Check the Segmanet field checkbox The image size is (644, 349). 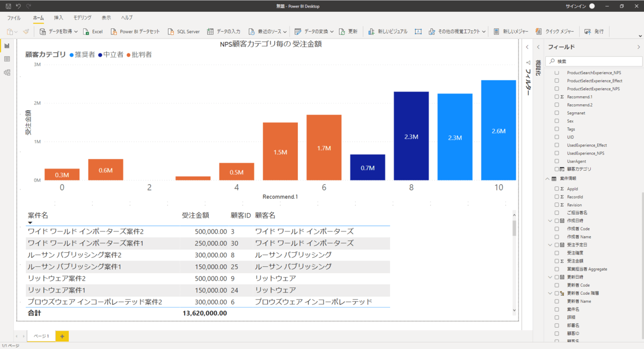click(x=557, y=113)
